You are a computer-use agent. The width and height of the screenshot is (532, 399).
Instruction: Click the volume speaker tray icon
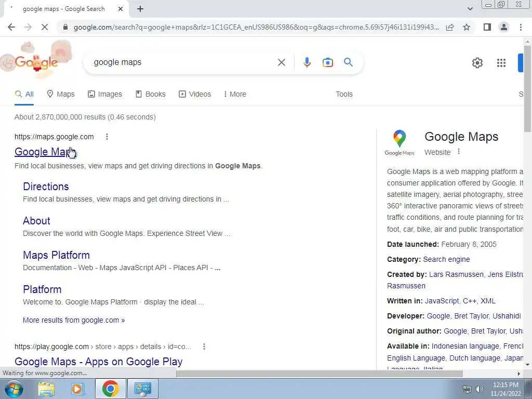click(x=480, y=389)
